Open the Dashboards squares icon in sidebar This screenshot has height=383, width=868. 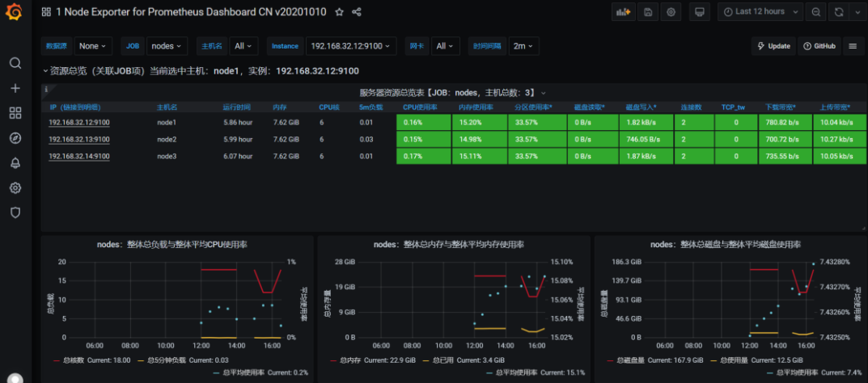(x=15, y=113)
